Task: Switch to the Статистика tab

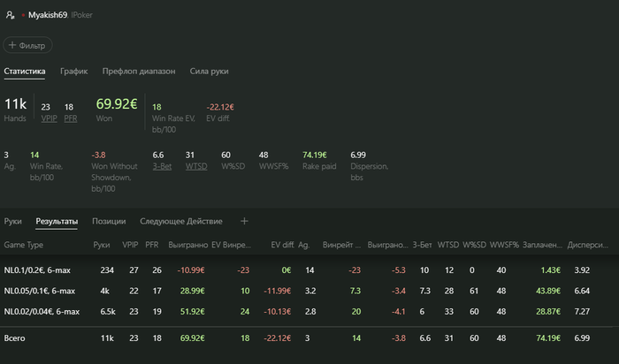Action: pyautogui.click(x=25, y=71)
